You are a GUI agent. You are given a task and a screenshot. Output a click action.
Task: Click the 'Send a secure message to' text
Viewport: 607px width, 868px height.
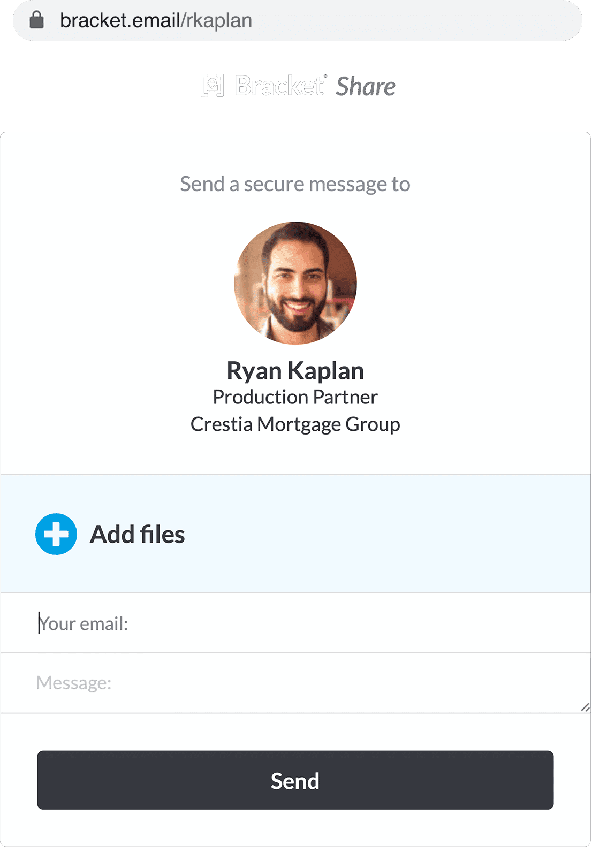click(295, 184)
